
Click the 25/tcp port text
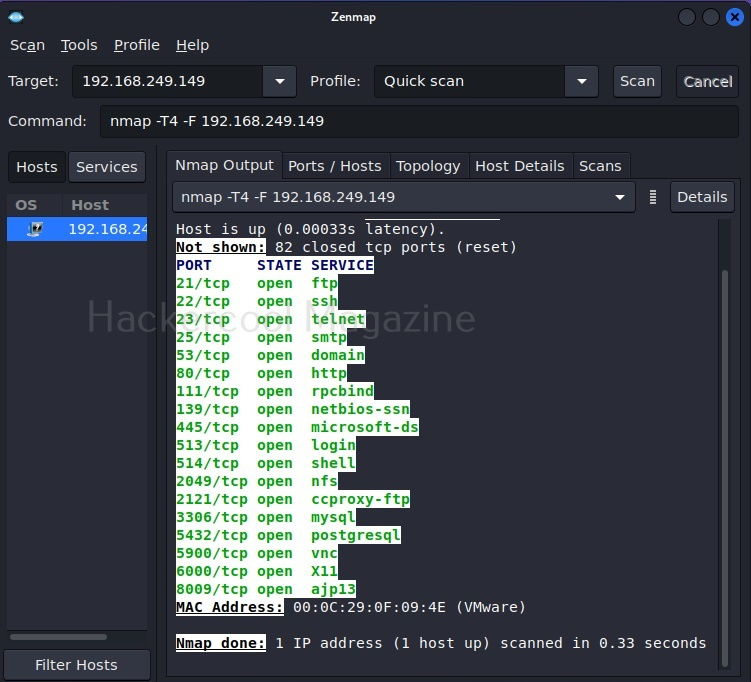tap(203, 338)
